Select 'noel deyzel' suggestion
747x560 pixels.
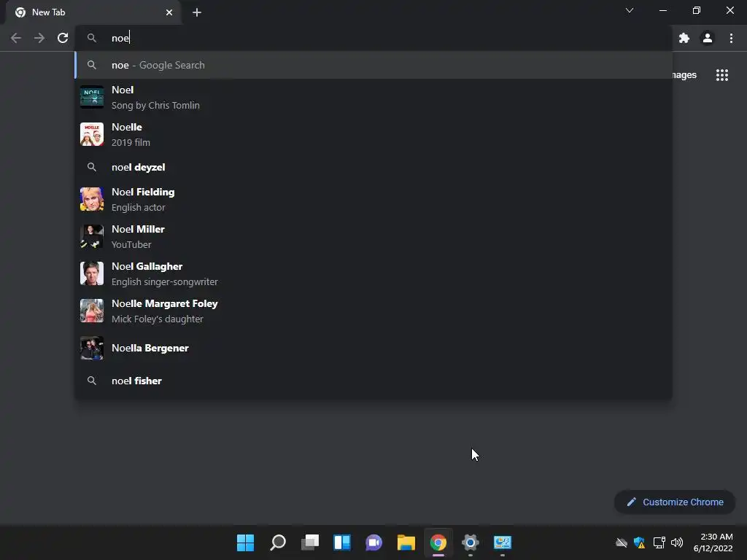point(374,167)
